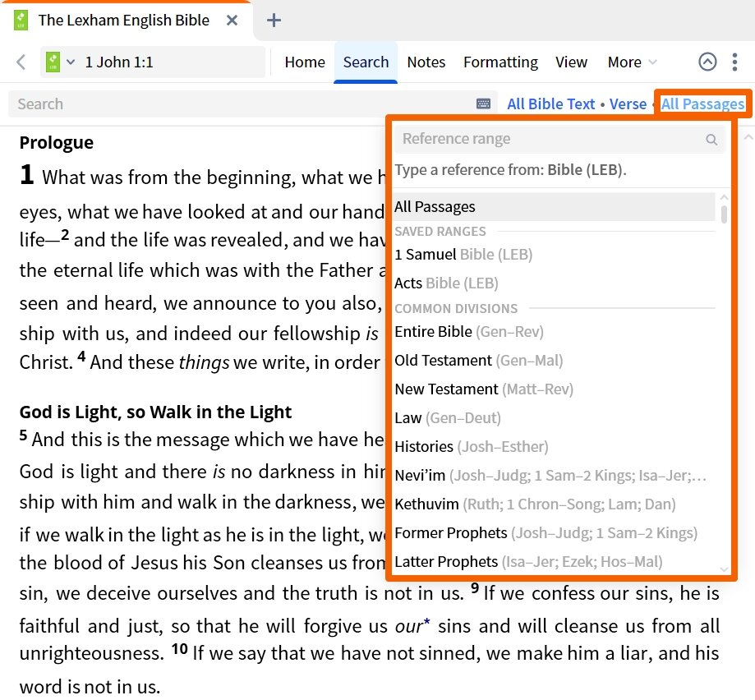The width and height of the screenshot is (755, 700).
Task: Click the range list scroll-up arrow
Action: (x=724, y=197)
